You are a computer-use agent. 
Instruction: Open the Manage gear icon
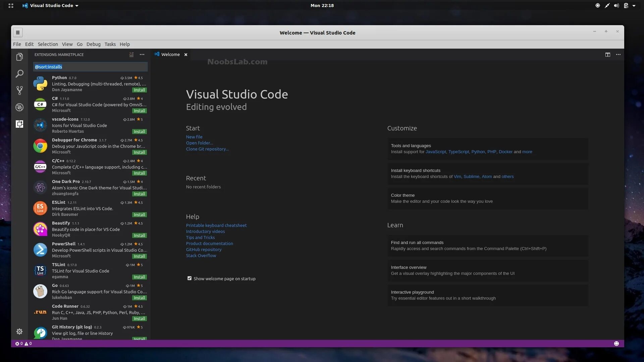[19, 331]
